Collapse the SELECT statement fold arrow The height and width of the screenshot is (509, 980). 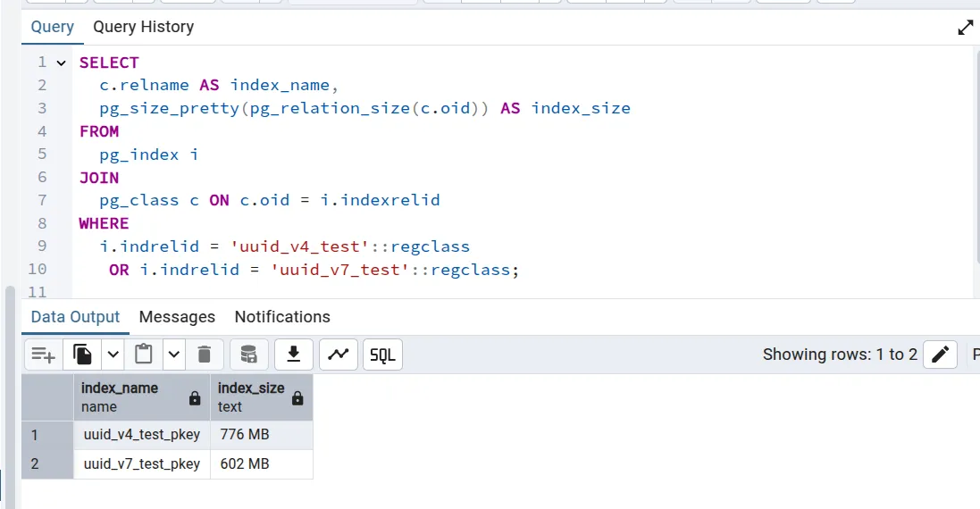pyautogui.click(x=61, y=63)
